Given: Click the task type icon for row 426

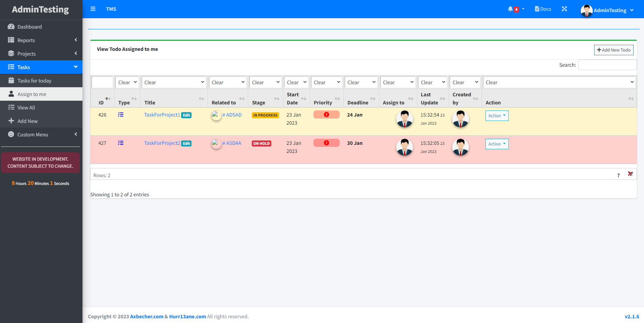Looking at the screenshot, I should point(121,115).
